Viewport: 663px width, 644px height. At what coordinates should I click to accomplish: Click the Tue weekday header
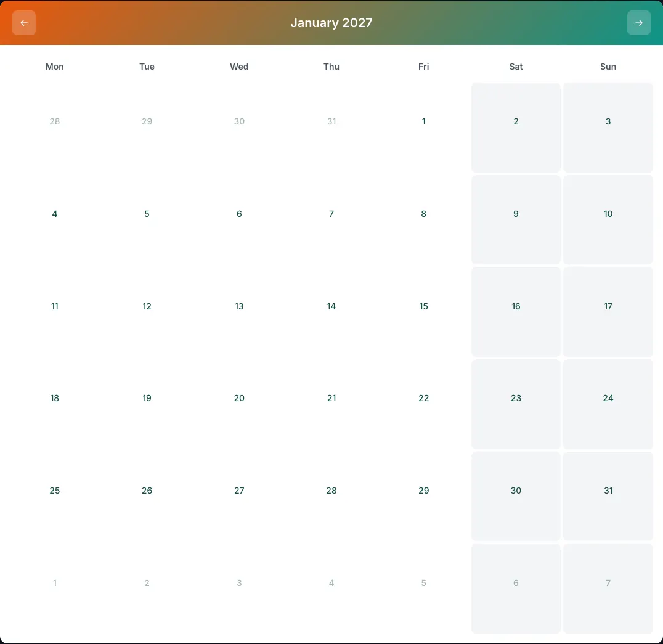pyautogui.click(x=147, y=67)
